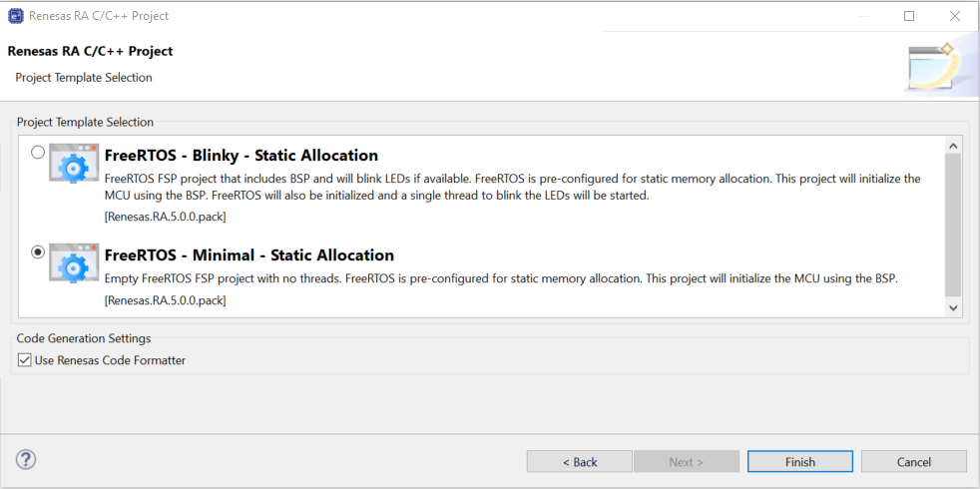
Task: Click the Blinky template gear icon
Action: coord(74,163)
